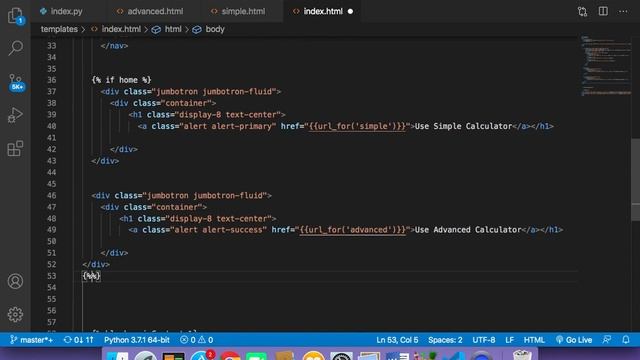Change encoding UTF-8
The image size is (640, 360).
pos(484,340)
